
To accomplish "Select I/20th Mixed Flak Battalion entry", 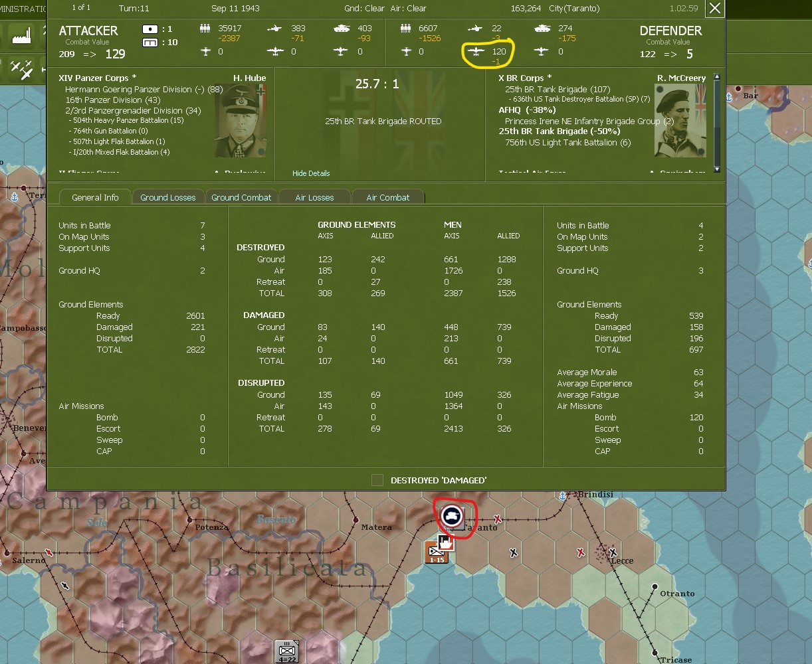I will pos(120,152).
